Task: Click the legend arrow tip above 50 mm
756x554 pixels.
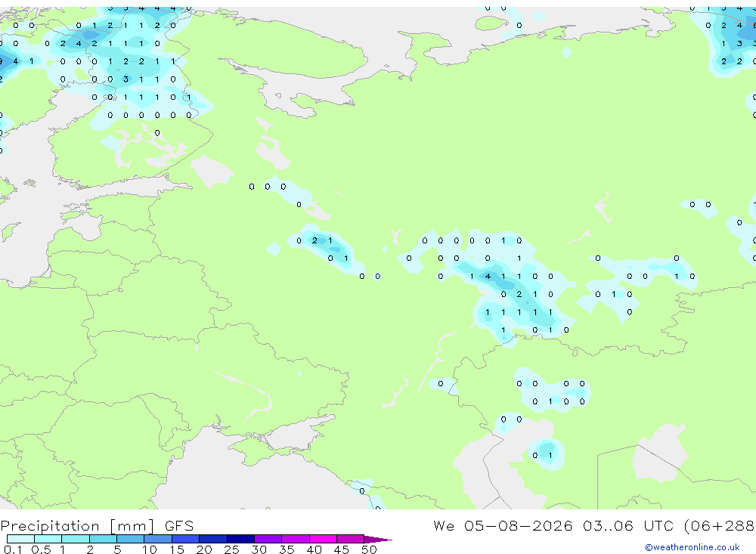Action: tap(378, 539)
